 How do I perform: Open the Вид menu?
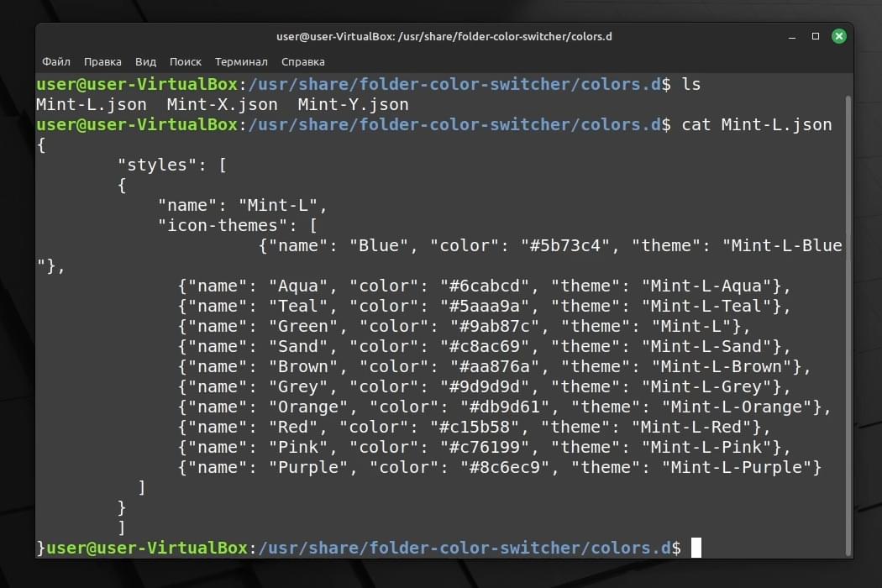tap(145, 62)
